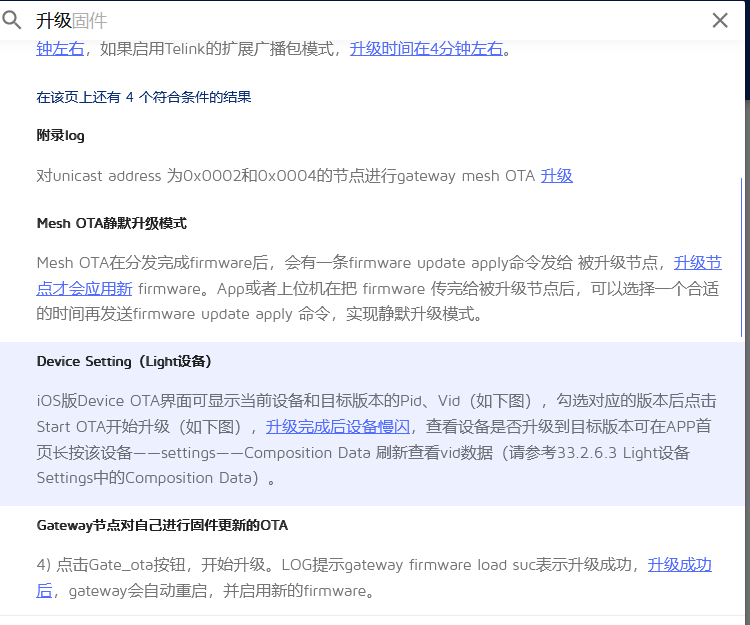Open Device Setting（Light设备）result heading
The width and height of the screenshot is (750, 625).
pyautogui.click(x=123, y=361)
